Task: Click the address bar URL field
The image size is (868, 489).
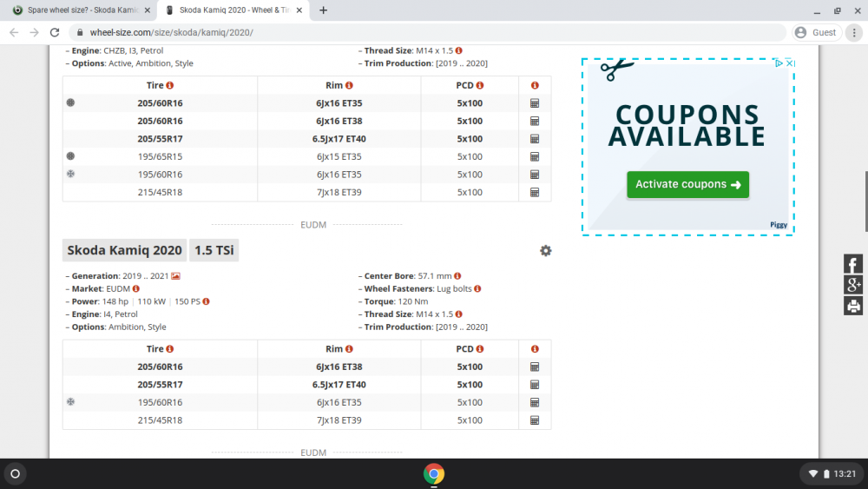Action: tap(426, 33)
